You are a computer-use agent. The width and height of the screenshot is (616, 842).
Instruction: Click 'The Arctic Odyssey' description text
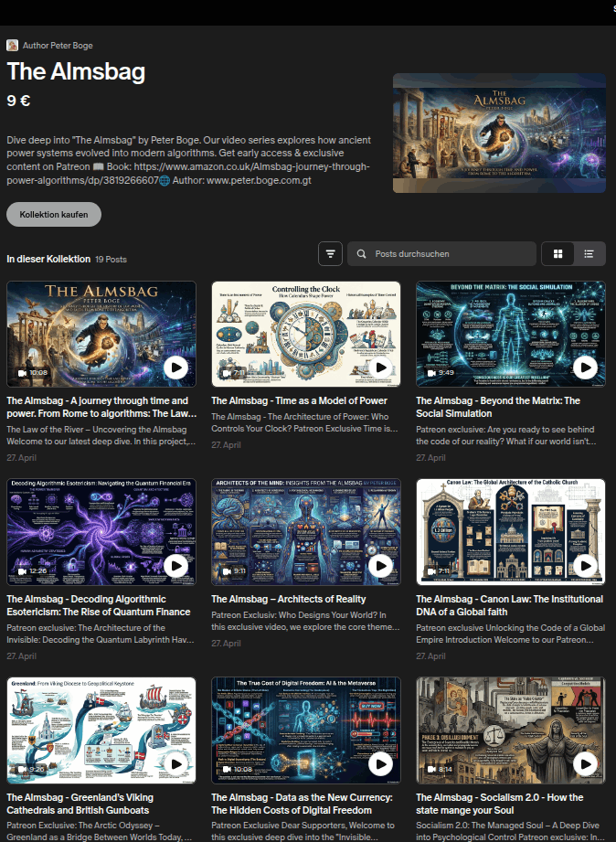pos(99,831)
